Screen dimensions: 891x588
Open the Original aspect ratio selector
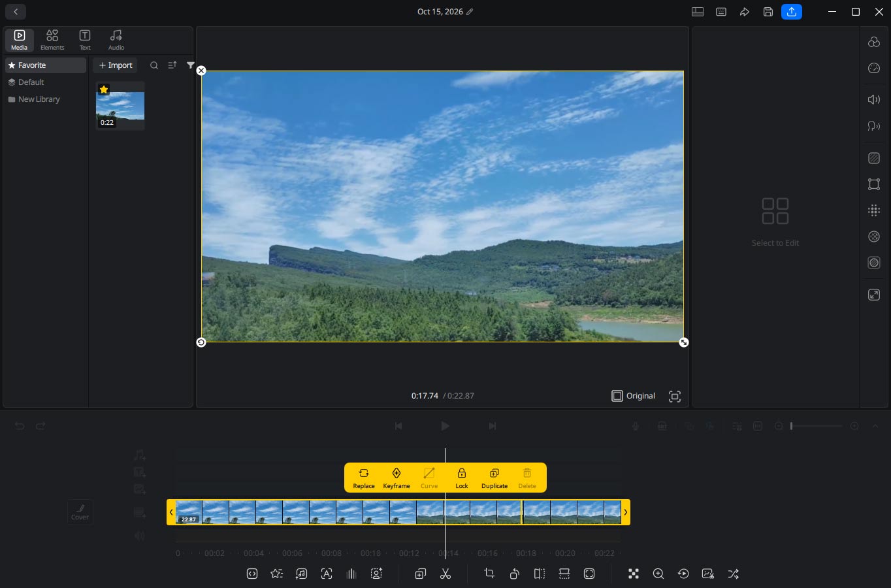point(634,396)
